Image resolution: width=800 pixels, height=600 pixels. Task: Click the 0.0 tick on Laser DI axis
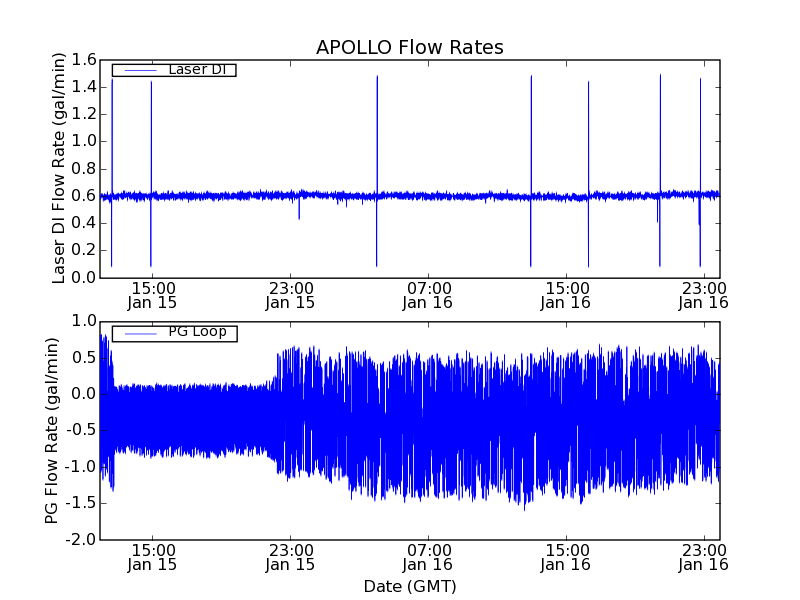[x=84, y=278]
